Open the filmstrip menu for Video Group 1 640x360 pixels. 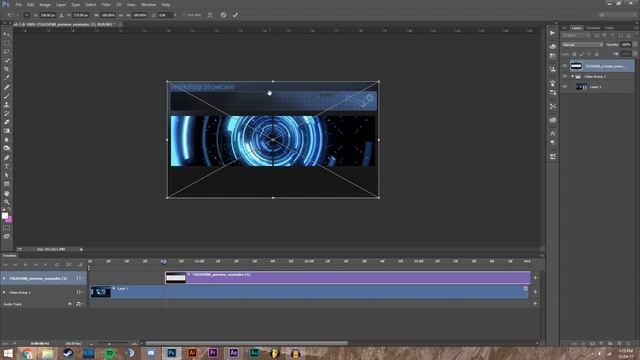(80, 292)
